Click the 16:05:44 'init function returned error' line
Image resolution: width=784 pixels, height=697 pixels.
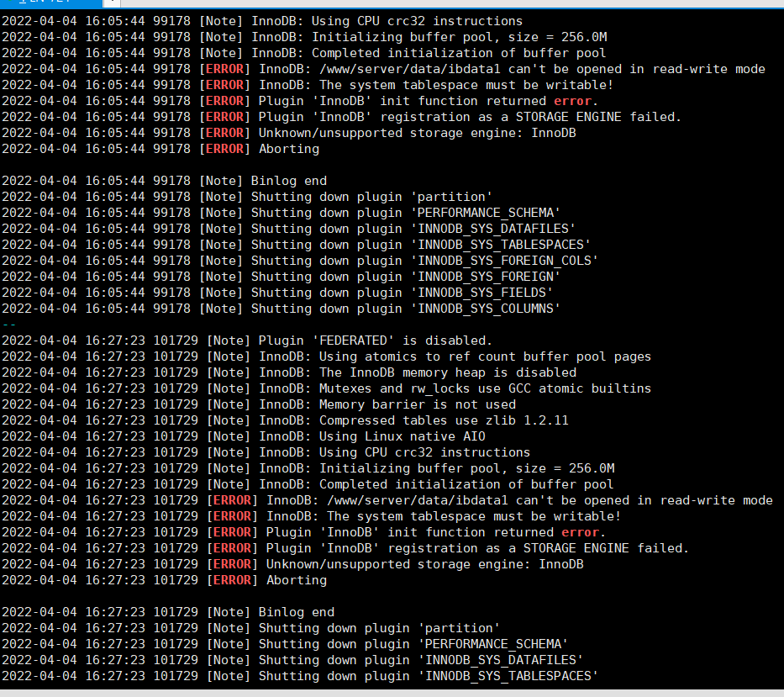[x=300, y=101]
